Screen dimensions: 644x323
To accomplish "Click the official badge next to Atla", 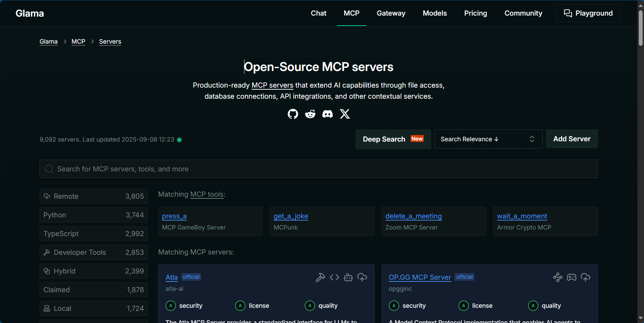I will pyautogui.click(x=191, y=277).
